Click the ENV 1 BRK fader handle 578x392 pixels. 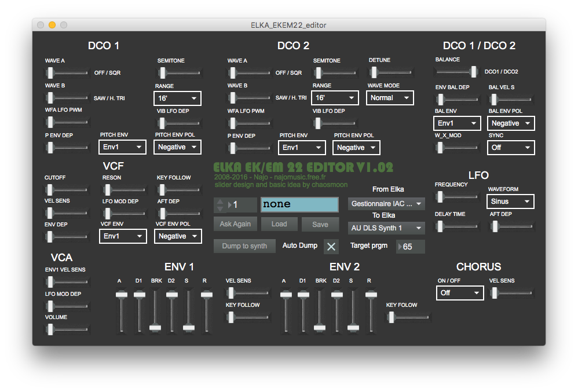tap(155, 328)
